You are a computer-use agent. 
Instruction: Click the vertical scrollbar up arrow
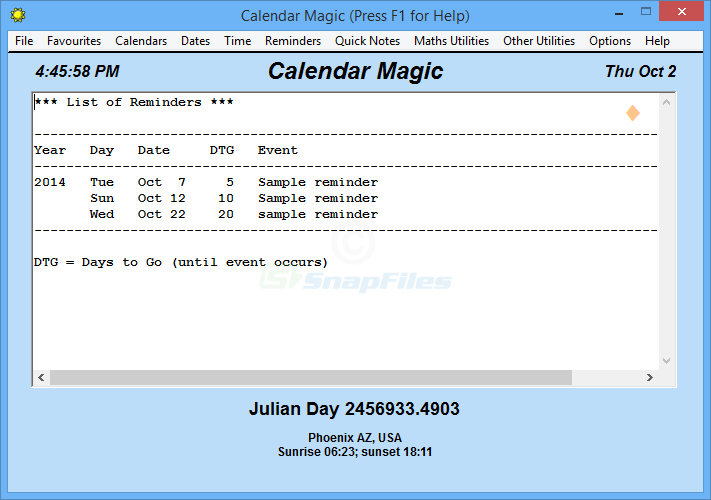pos(666,102)
